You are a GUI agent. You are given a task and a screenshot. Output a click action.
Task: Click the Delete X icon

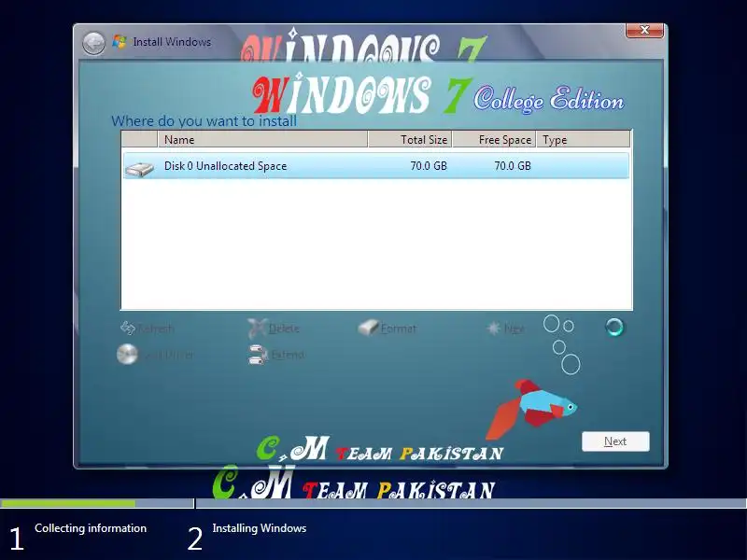257,328
